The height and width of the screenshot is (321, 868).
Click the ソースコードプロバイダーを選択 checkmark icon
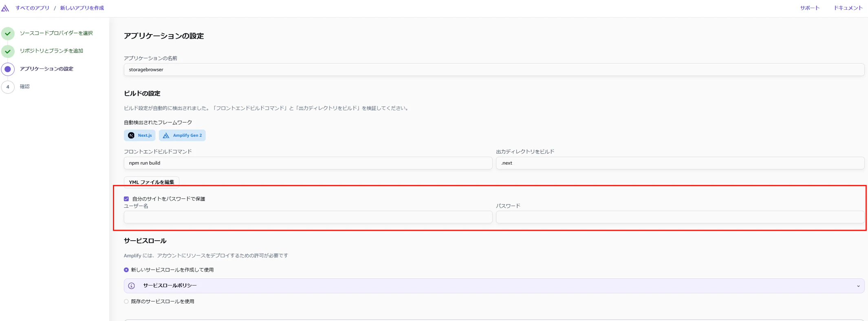[8, 33]
